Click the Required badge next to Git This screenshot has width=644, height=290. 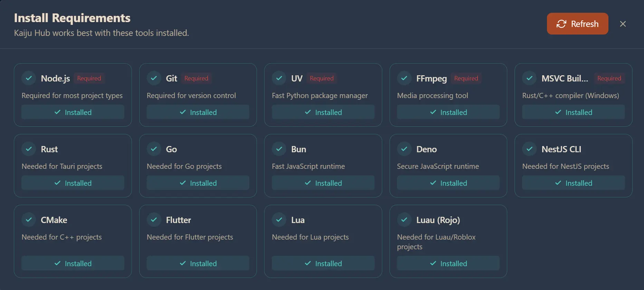pos(196,78)
